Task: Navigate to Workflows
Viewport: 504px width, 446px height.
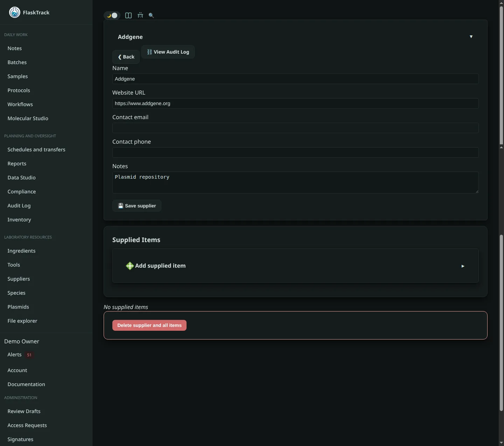Action: pyautogui.click(x=20, y=104)
